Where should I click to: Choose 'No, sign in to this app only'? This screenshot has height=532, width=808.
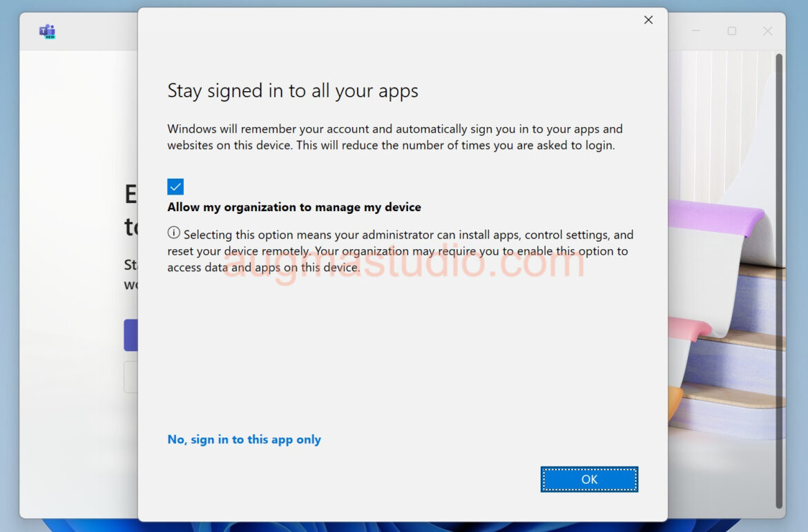click(244, 440)
